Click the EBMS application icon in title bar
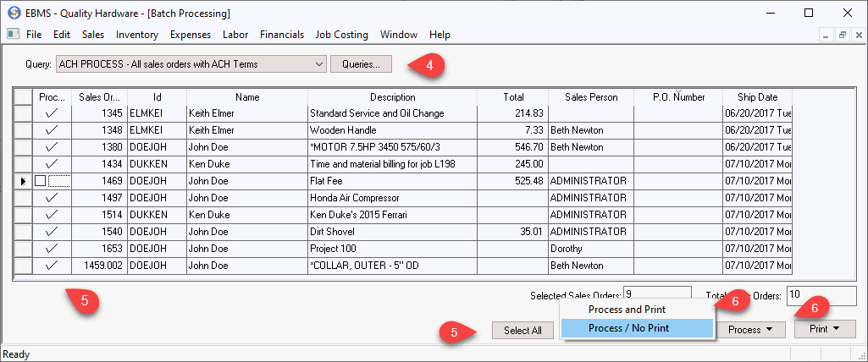Screen dimensions: 868x362 click(x=13, y=14)
